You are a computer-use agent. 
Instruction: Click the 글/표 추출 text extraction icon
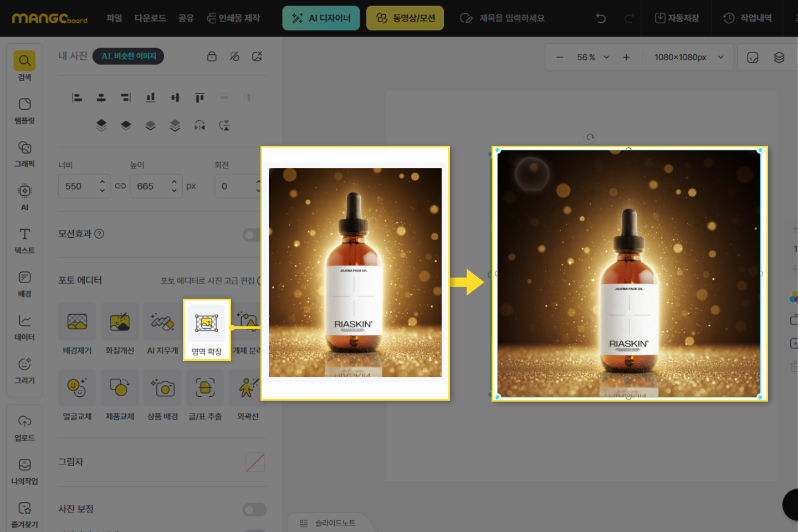click(205, 388)
